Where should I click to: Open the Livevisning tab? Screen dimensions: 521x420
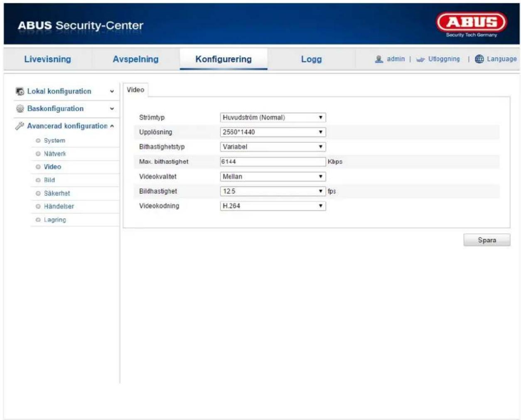pos(47,59)
